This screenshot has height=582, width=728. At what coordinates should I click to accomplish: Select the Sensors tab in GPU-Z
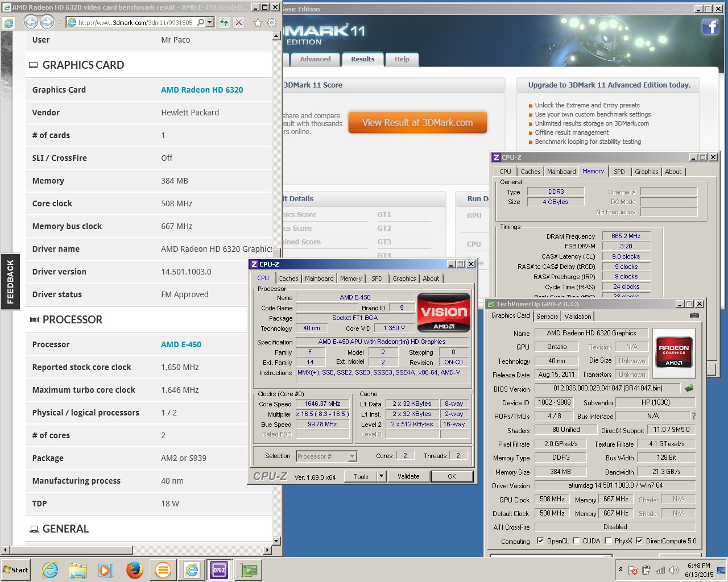tap(547, 317)
